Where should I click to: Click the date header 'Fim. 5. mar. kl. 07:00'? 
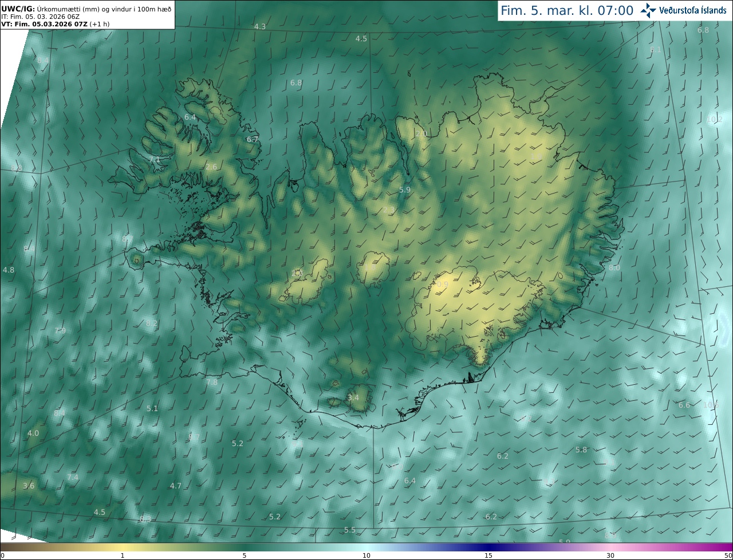click(567, 10)
